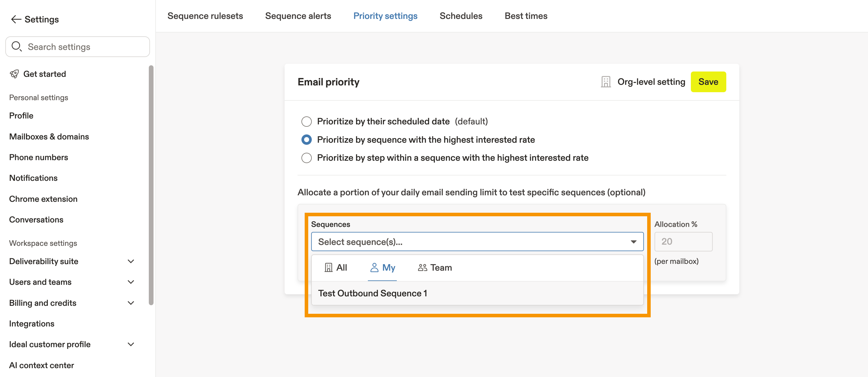Expand Billing and credits chevron
This screenshot has width=868, height=377.
(131, 303)
